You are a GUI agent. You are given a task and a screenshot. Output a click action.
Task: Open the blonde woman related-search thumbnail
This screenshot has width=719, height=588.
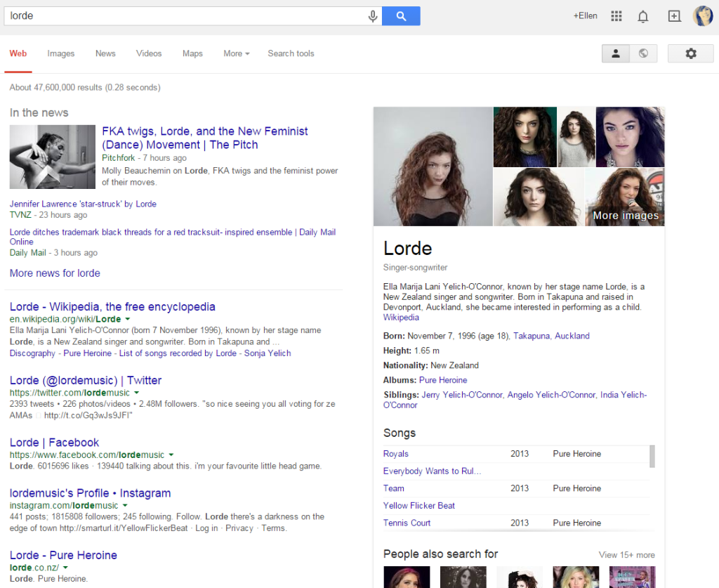tap(576, 577)
